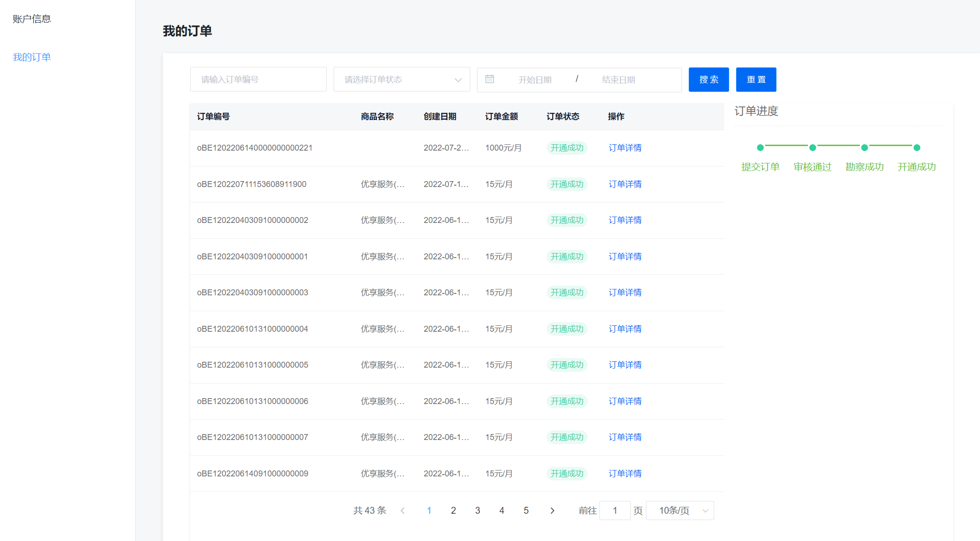Viewport: 980px width, 541px height.
Task: Open 订单详情 for order oBE12022061409
Action: tap(625, 474)
